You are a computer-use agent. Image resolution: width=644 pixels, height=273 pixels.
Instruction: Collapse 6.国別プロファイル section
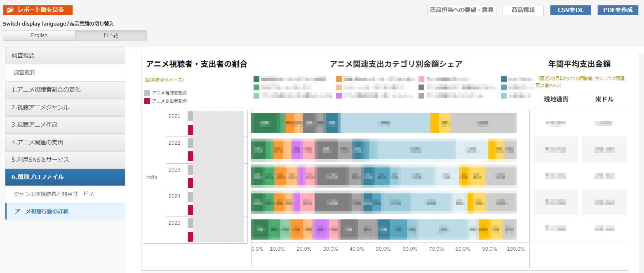pos(65,177)
